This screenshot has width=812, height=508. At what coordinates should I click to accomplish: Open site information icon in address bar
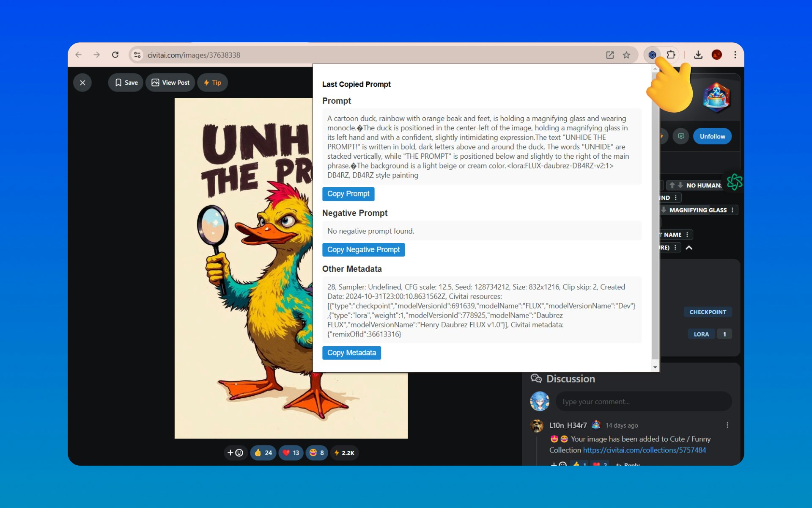[x=137, y=55]
